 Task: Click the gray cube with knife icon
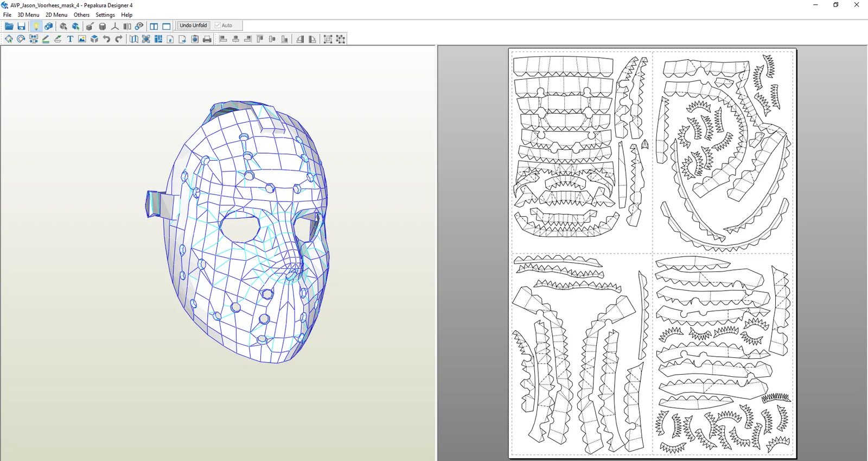coord(90,26)
